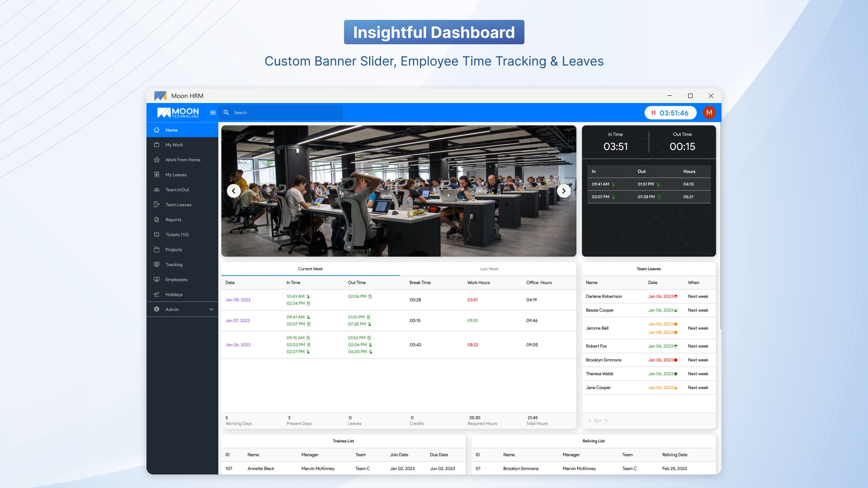The width and height of the screenshot is (868, 488).
Task: Open the Jan 08, 2023 date link
Action: 238,300
